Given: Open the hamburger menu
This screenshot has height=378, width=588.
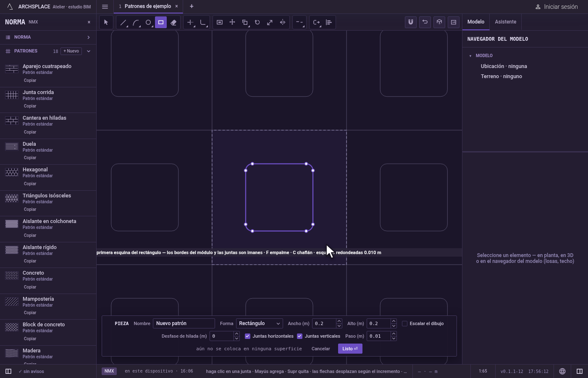Looking at the screenshot, I should click(x=105, y=6).
